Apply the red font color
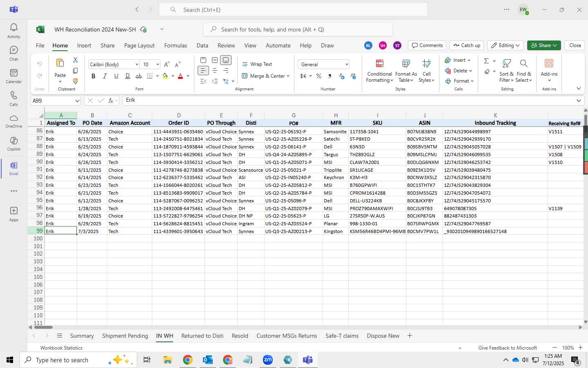 click(x=180, y=76)
